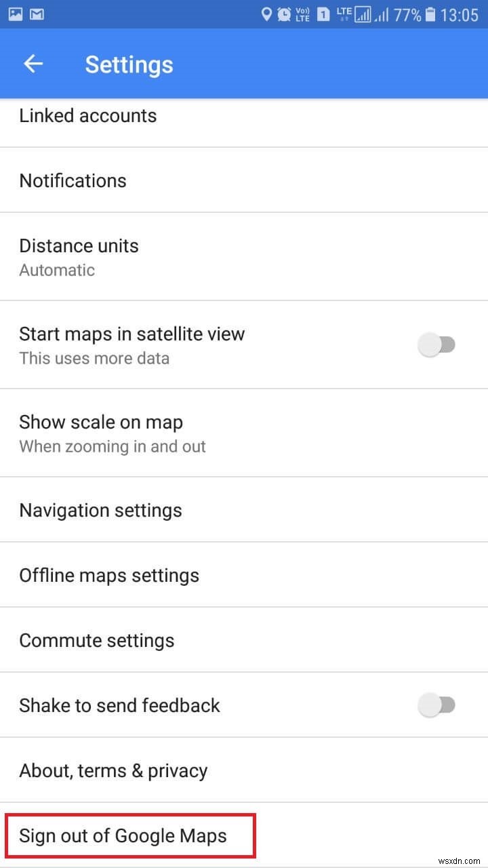Open About, terms & privacy

coord(113,770)
